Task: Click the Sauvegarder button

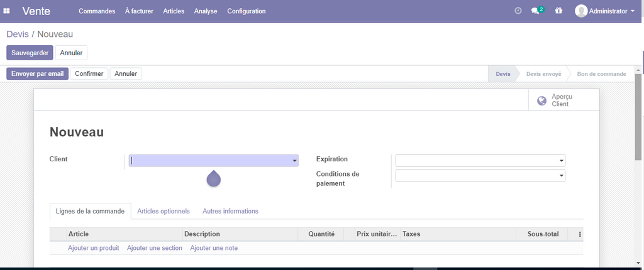Action: tap(30, 53)
